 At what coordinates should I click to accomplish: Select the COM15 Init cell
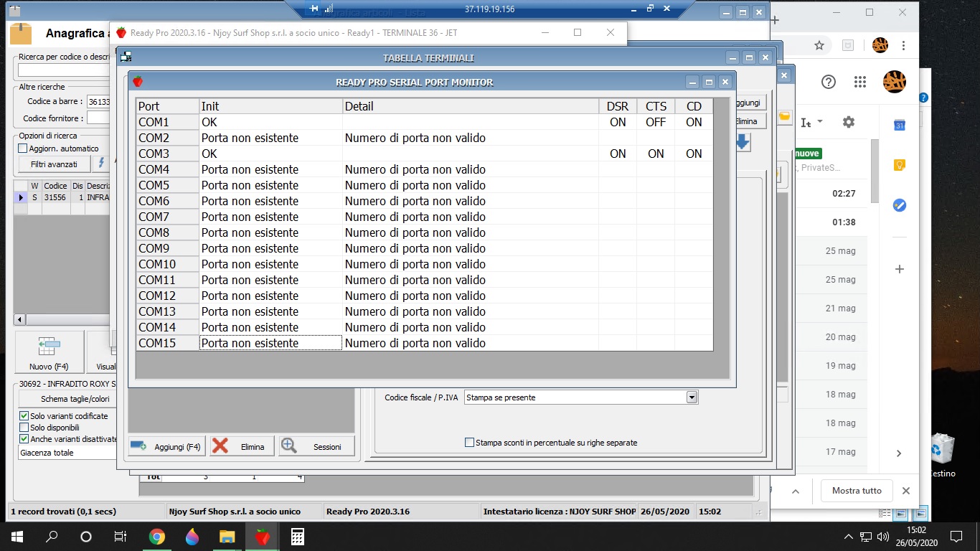271,343
